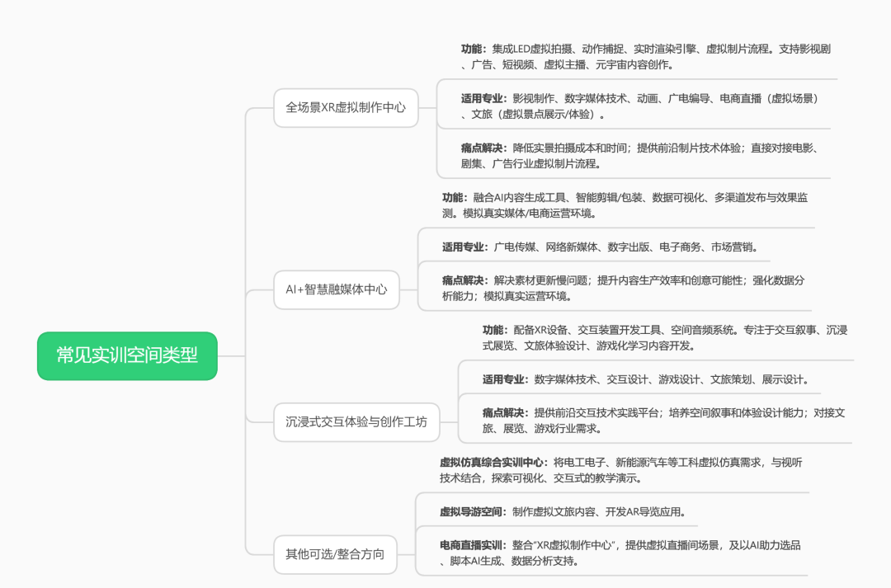Click 功能 text about 融合AI内容生成工具

pos(625,205)
